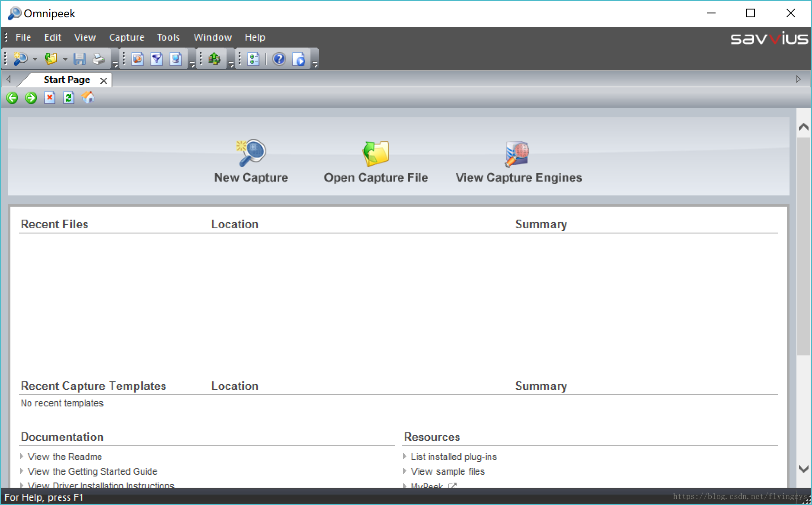Click the Options list toolbar icon
812x505 pixels.
coord(253,58)
